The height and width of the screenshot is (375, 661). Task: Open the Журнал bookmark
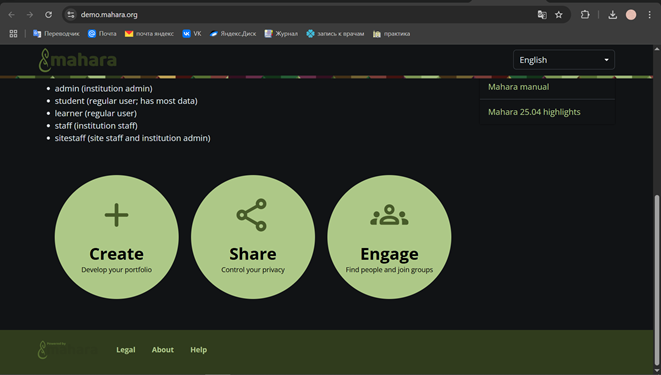(281, 34)
